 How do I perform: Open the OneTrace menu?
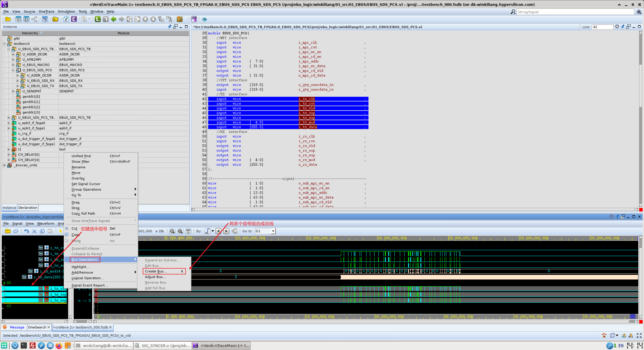pyautogui.click(x=46, y=12)
